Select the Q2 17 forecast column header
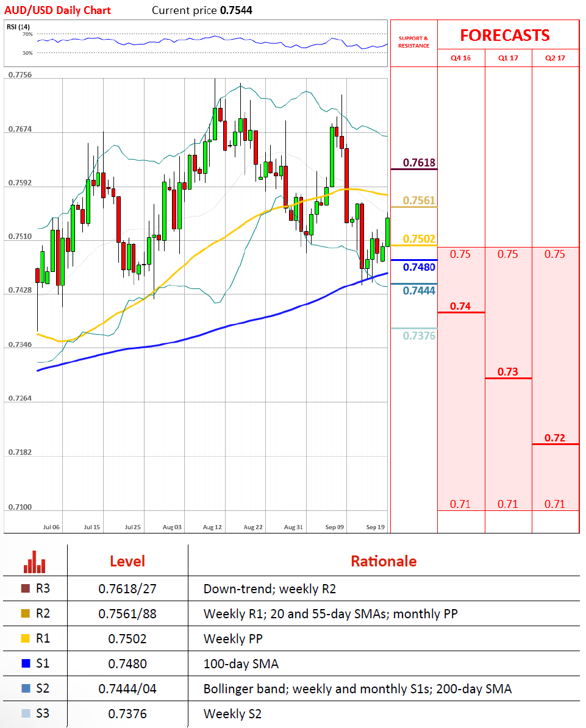586x728 pixels. tap(555, 58)
